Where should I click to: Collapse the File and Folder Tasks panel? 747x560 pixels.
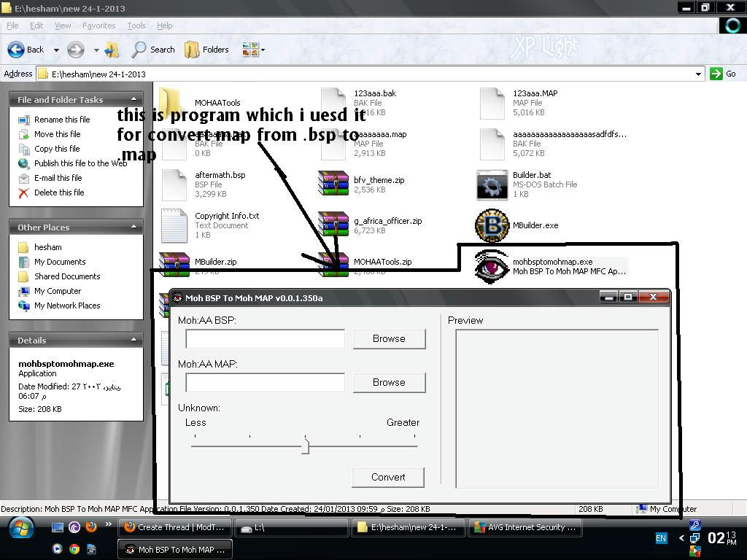[x=133, y=99]
